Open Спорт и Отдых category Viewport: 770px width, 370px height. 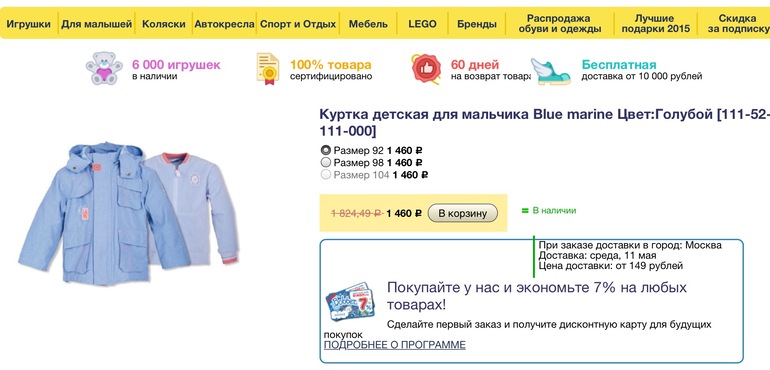tap(298, 24)
